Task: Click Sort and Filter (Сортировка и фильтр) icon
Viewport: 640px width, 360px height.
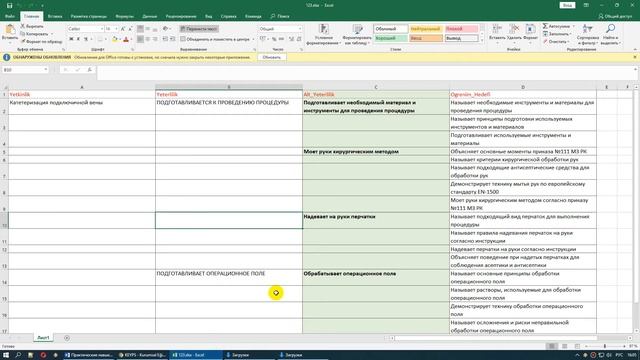Action: pyautogui.click(x=588, y=34)
